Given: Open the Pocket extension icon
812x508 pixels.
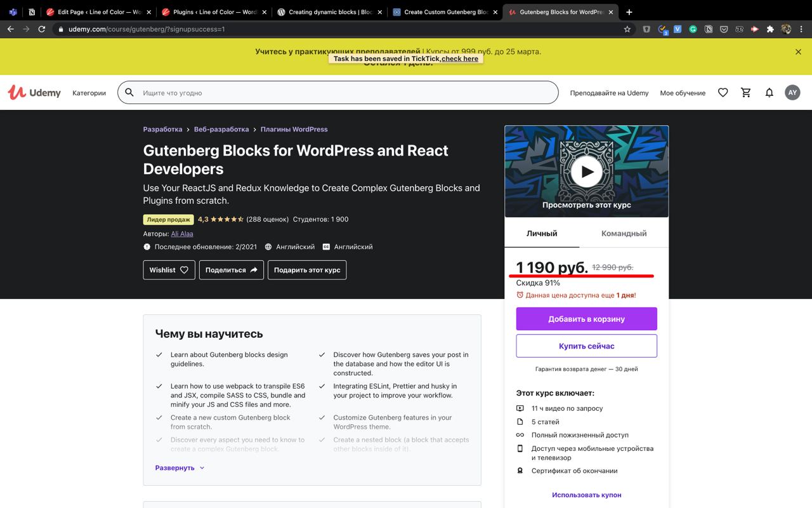Looking at the screenshot, I should [724, 29].
